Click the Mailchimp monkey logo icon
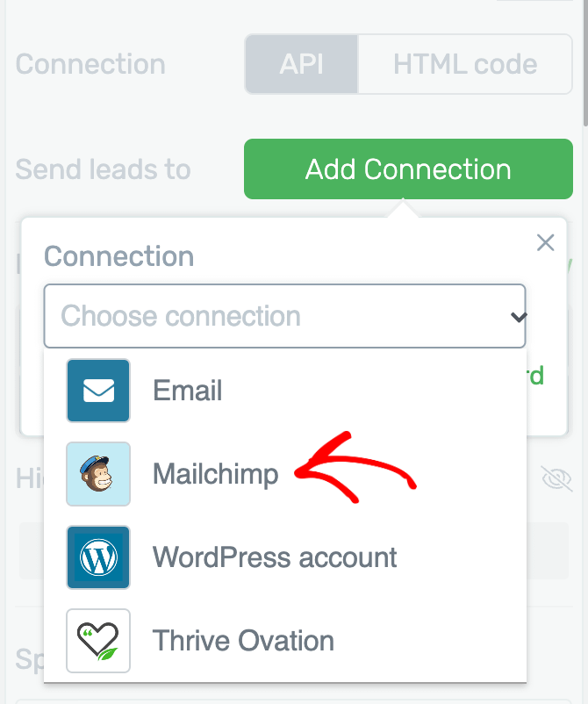Viewport: 588px width, 704px height. 98,474
